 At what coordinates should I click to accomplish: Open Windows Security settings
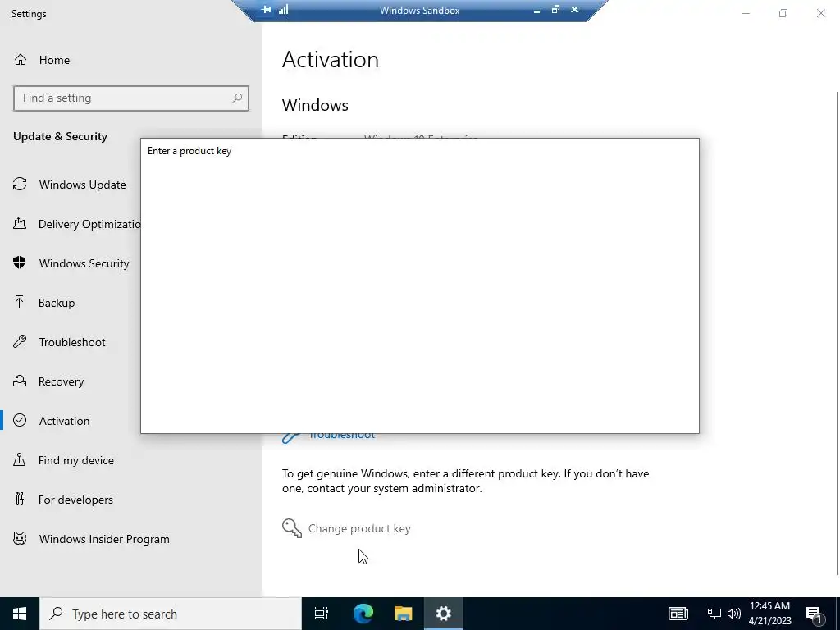click(x=71, y=263)
